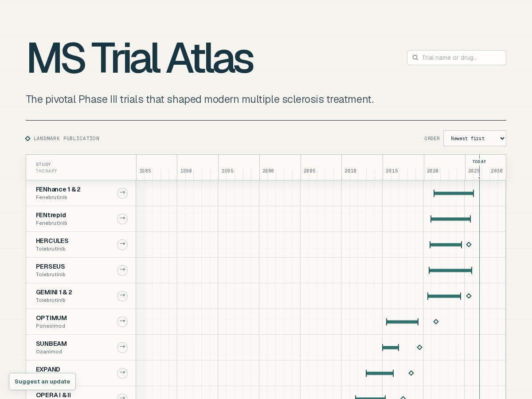Select HERCULES landmark publication diamond
The width and height of the screenshot is (532, 399).
pos(469,245)
